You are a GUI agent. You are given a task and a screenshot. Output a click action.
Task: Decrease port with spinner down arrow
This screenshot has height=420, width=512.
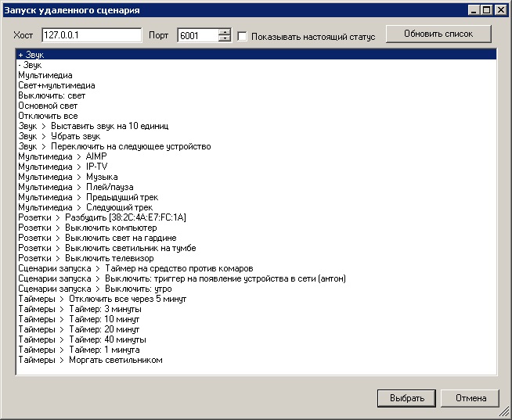[x=225, y=38]
